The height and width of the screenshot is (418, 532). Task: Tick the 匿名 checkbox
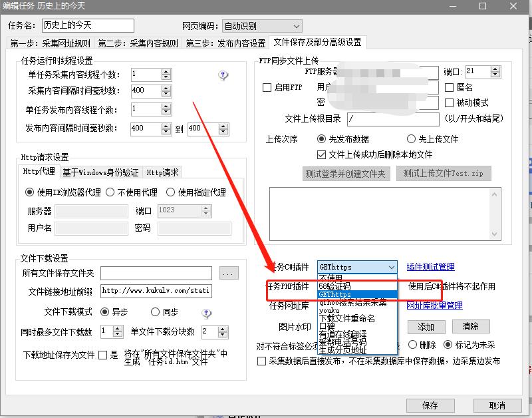point(449,88)
